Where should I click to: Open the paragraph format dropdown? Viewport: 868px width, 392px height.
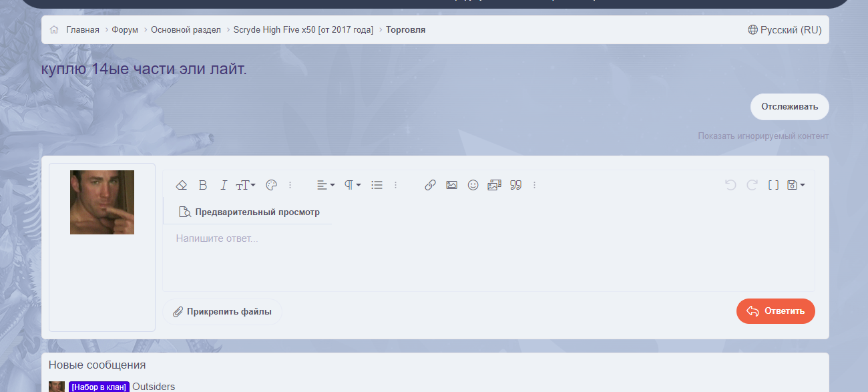(353, 185)
